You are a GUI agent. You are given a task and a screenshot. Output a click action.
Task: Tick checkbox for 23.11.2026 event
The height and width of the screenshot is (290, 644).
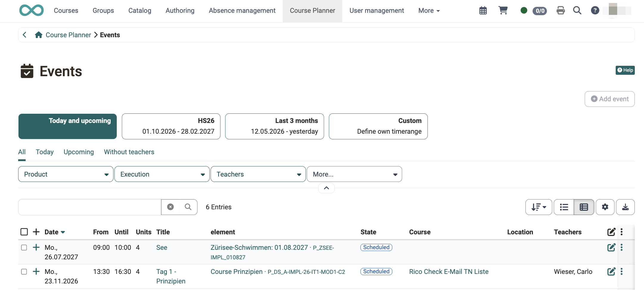coord(24,272)
